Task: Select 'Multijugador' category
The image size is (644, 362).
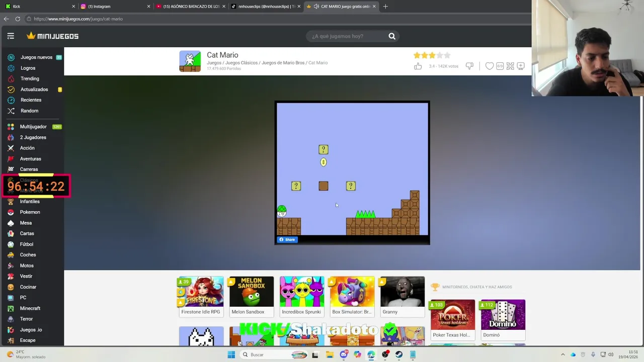Action: pos(33,127)
